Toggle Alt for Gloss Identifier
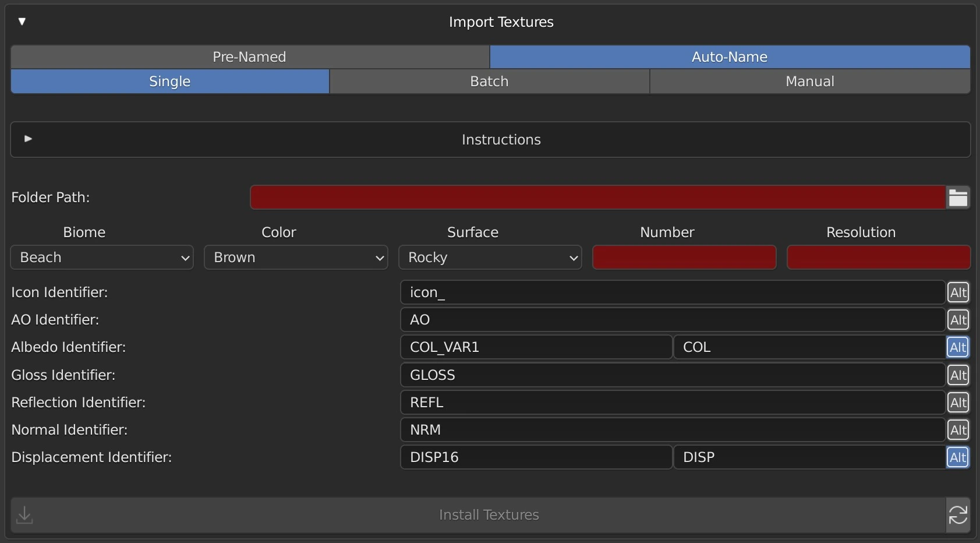This screenshot has width=980, height=543. click(x=958, y=375)
